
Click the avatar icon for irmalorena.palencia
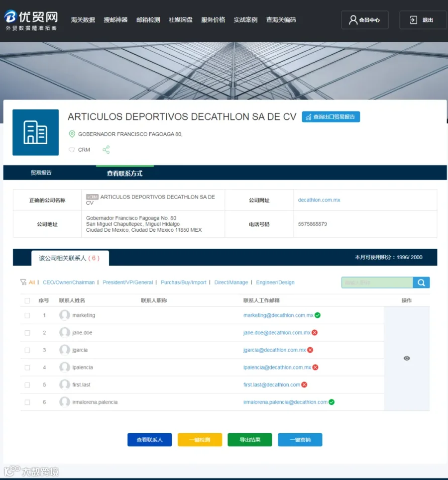pos(64,402)
